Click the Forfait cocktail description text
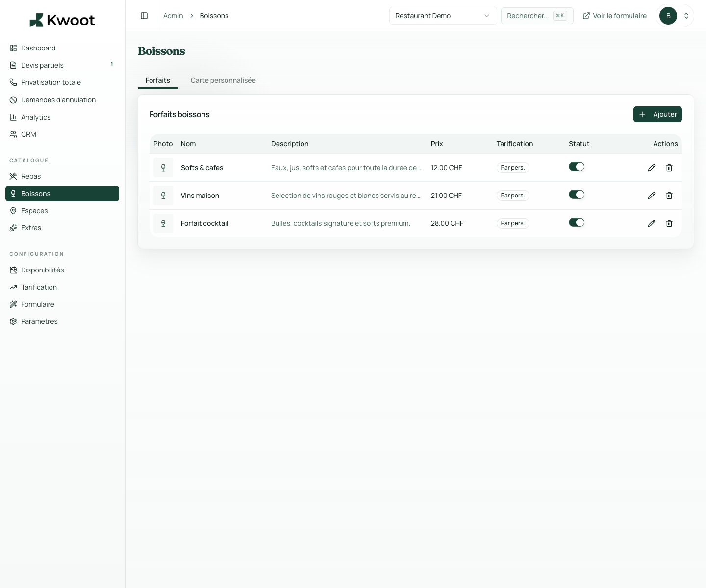Screen dimensions: 706x588 341,223
